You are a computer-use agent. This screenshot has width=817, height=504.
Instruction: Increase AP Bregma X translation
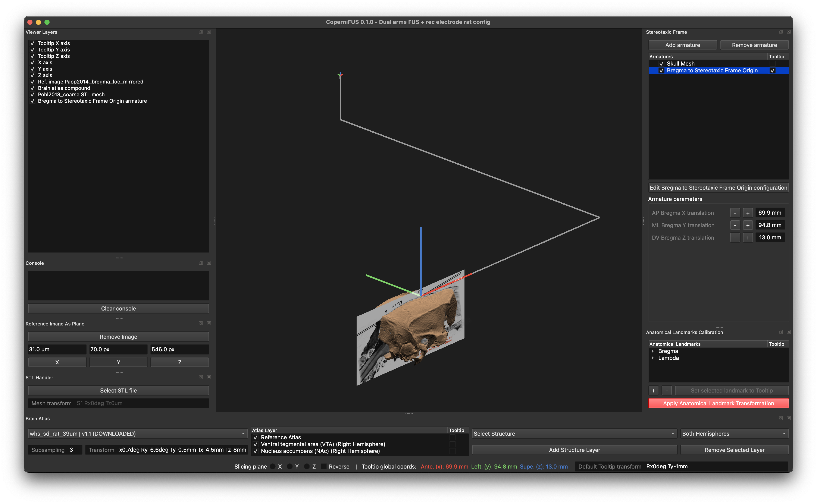click(748, 213)
